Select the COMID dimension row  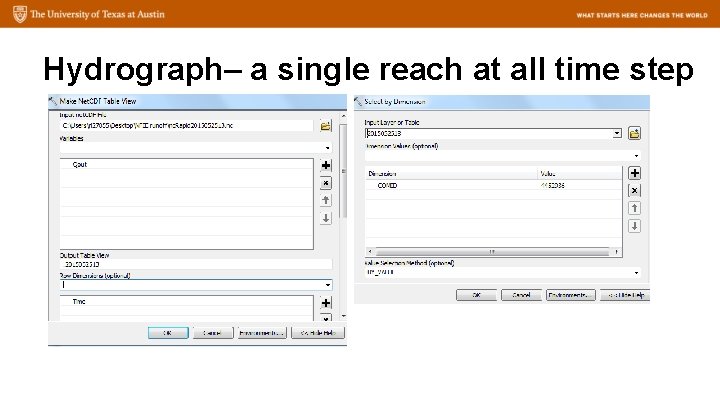494,186
